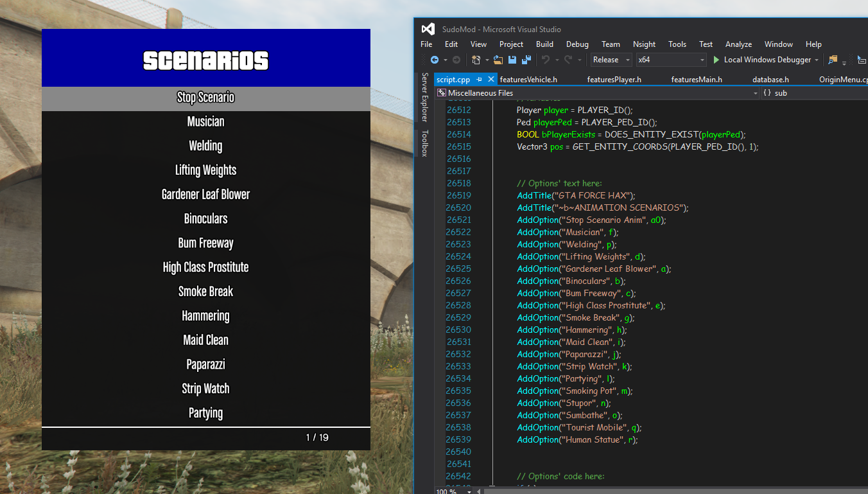
Task: Open the Back navigation history dropdown
Action: [x=446, y=60]
